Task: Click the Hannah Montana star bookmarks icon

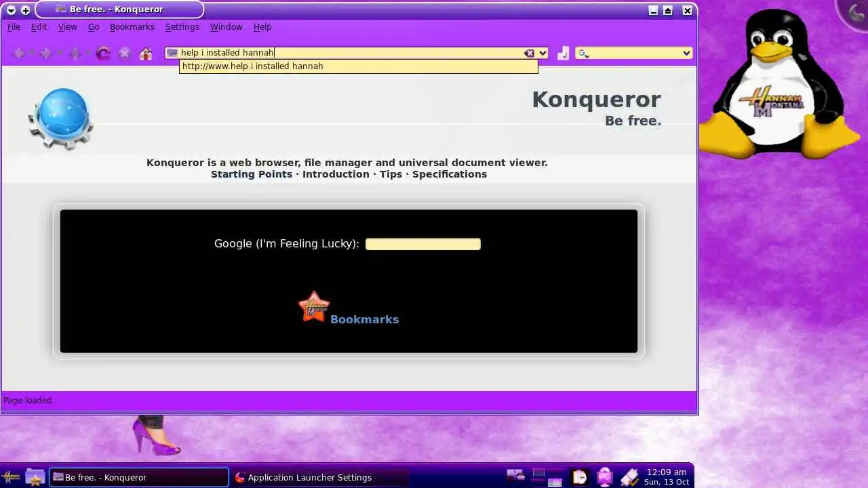Action: pos(314,307)
